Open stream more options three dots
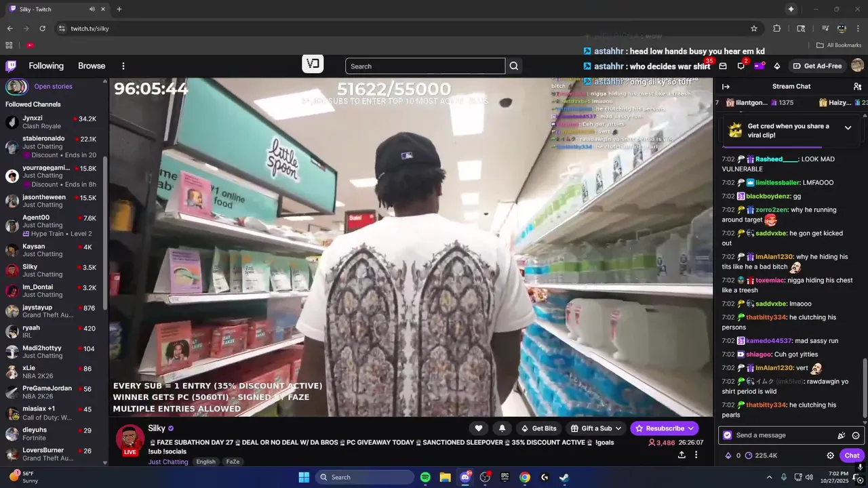The width and height of the screenshot is (868, 488). click(x=696, y=455)
